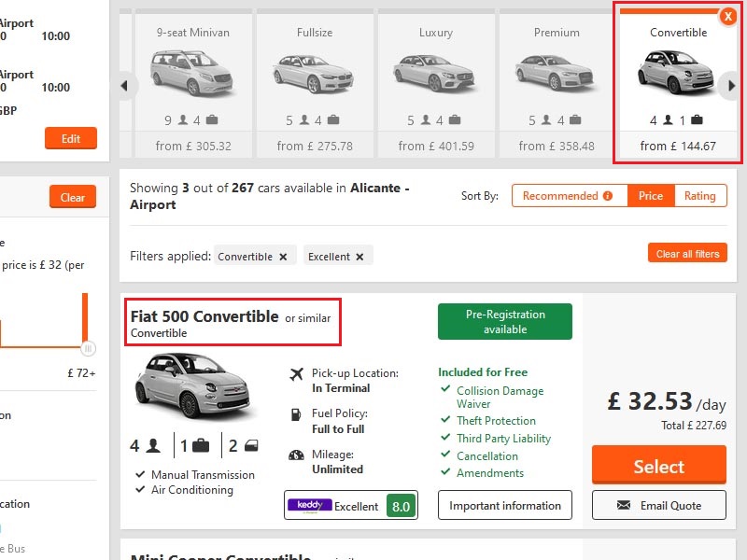
Task: Click the Select button for Fiat 500
Action: (x=659, y=466)
